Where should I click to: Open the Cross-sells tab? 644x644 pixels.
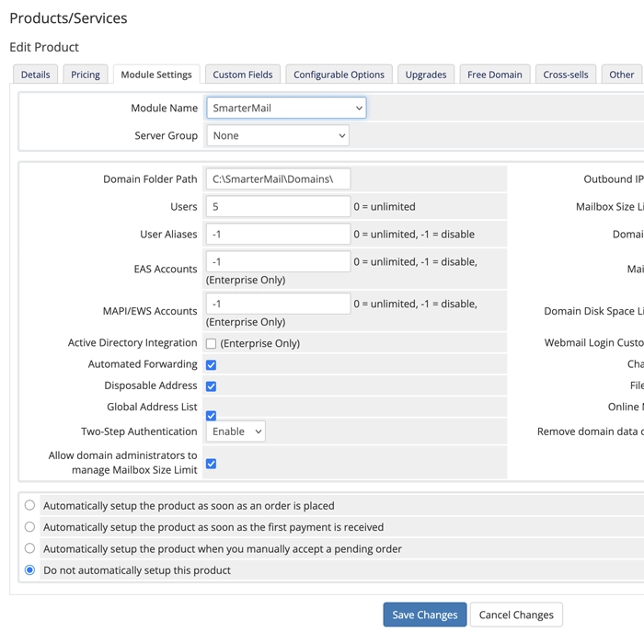(566, 75)
